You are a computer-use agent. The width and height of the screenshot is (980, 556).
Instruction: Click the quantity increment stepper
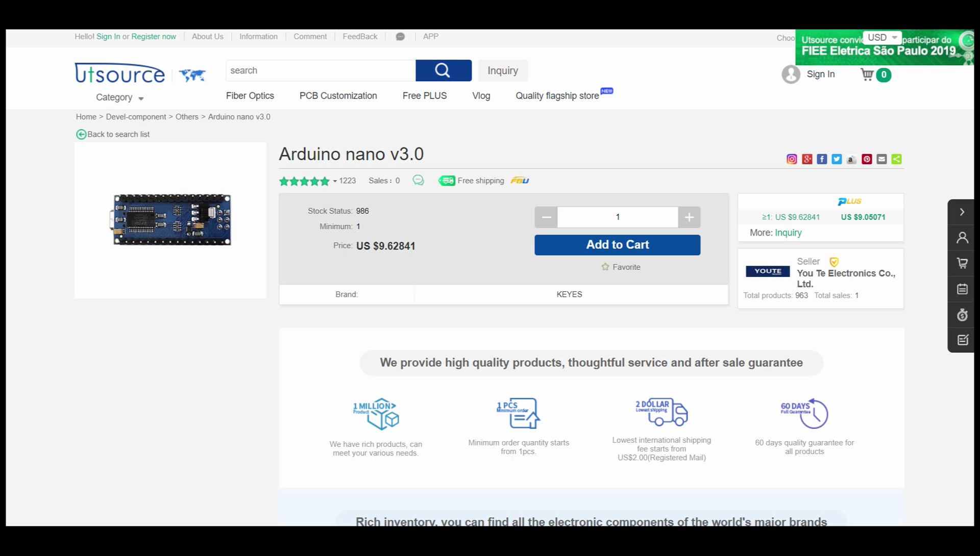[689, 216]
